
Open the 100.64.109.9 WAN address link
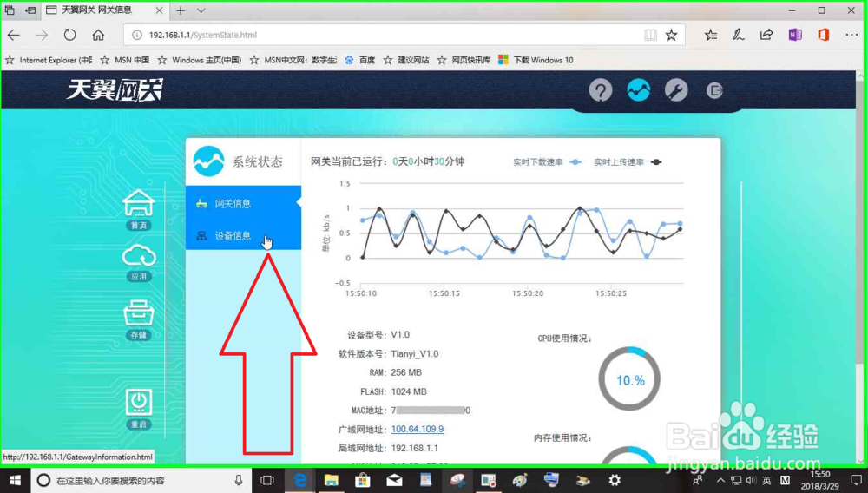pos(418,429)
